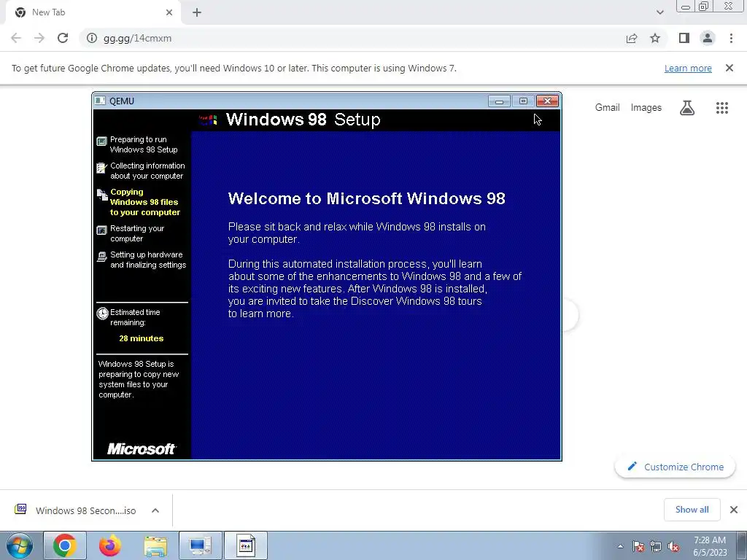Switch to the QEMU taskbar window
This screenshot has height=560, width=747.
(x=246, y=545)
